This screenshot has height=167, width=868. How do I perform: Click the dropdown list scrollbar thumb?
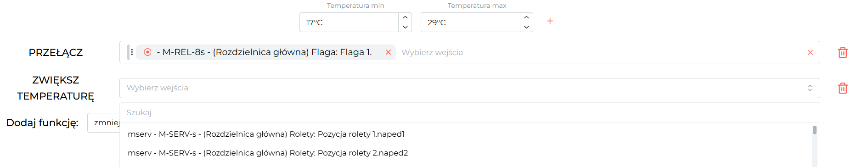(x=815, y=130)
